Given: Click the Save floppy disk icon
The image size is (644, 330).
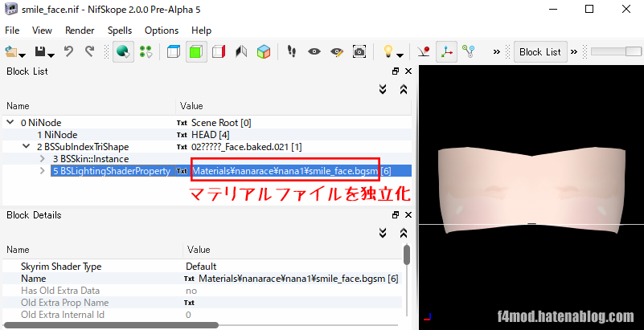Looking at the screenshot, I should 40,51.
